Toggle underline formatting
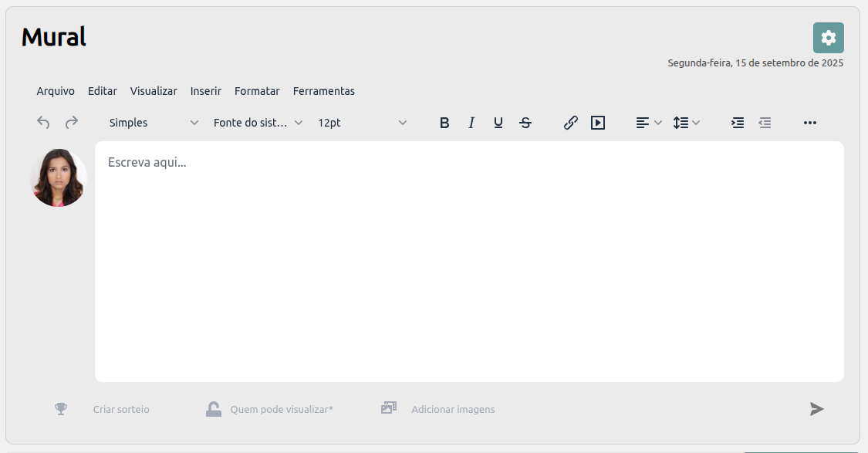 (498, 123)
